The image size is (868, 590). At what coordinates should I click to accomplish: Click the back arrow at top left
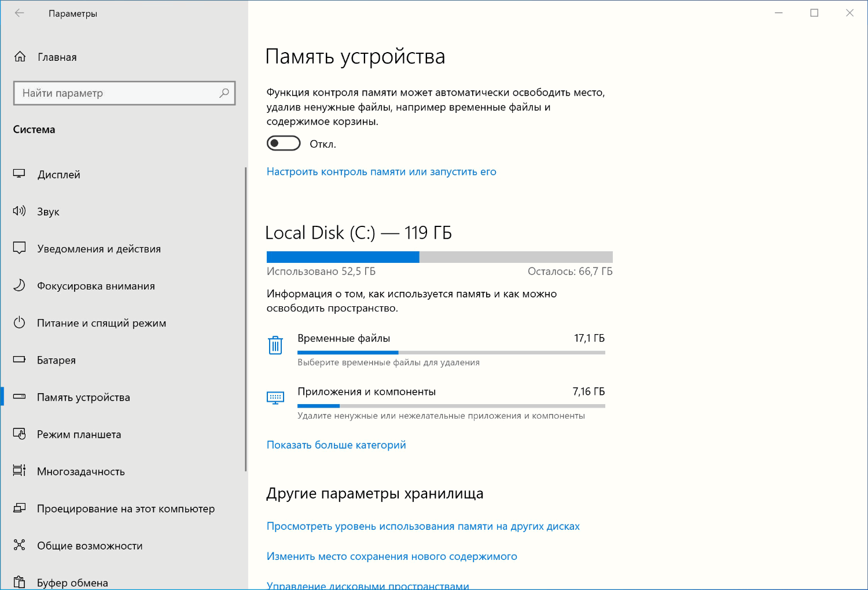click(x=19, y=13)
